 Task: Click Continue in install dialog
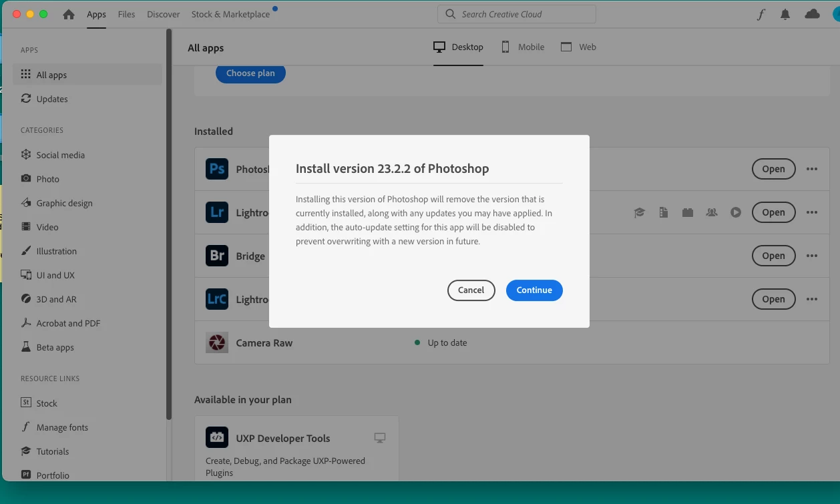(534, 290)
